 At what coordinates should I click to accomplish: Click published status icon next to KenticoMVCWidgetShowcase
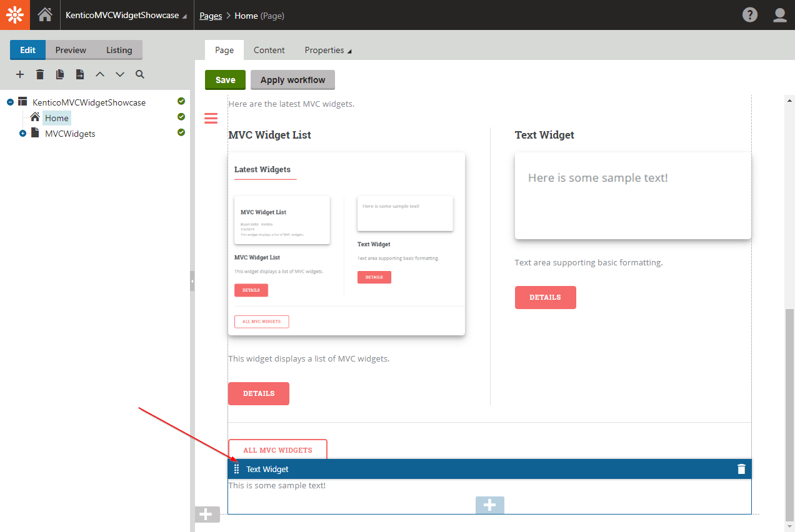[x=181, y=101]
